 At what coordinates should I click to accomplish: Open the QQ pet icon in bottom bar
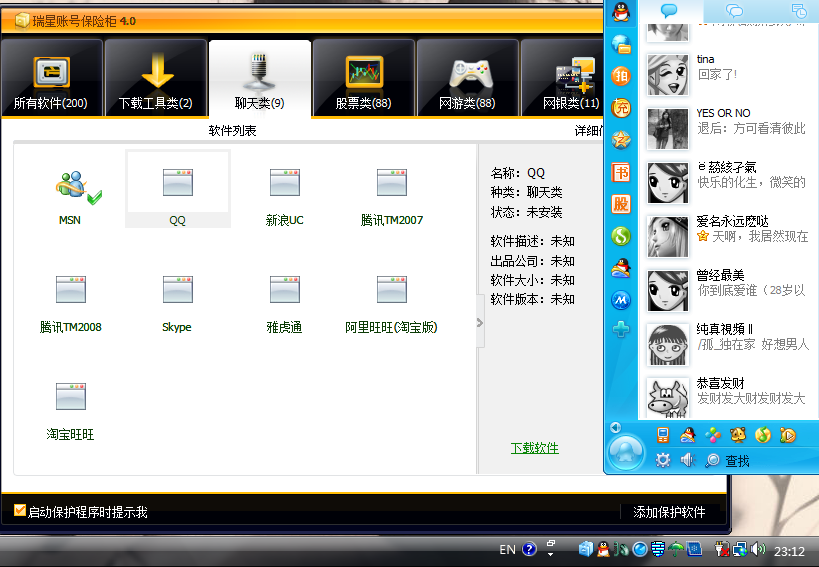pos(738,434)
